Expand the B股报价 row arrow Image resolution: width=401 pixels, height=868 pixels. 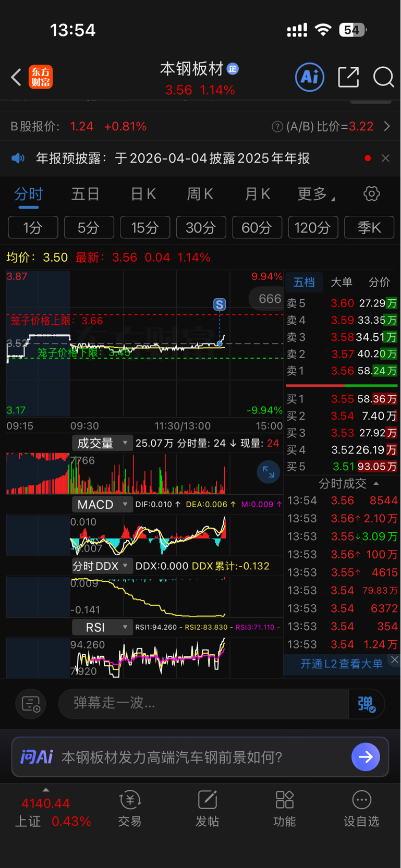coord(386,126)
